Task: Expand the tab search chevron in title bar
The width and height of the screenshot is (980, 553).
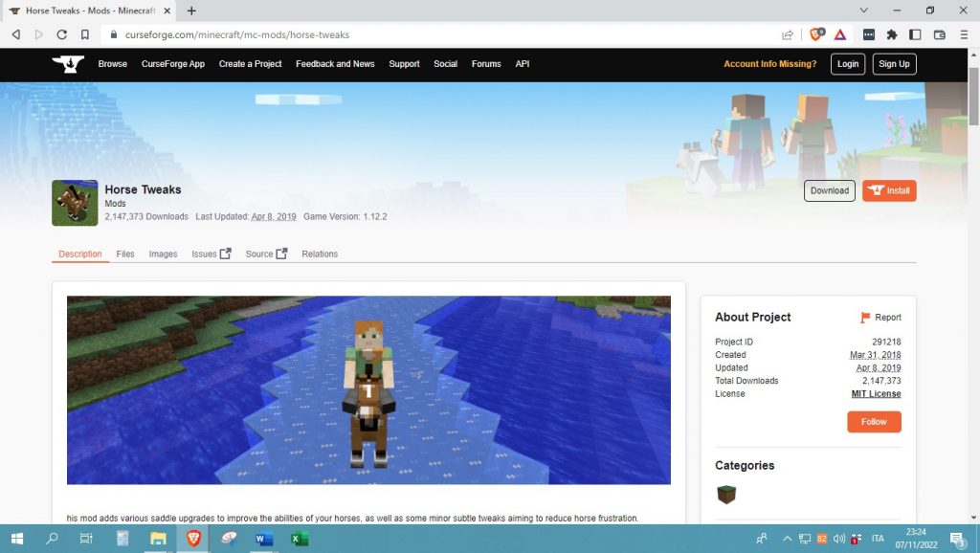Action: (x=864, y=11)
